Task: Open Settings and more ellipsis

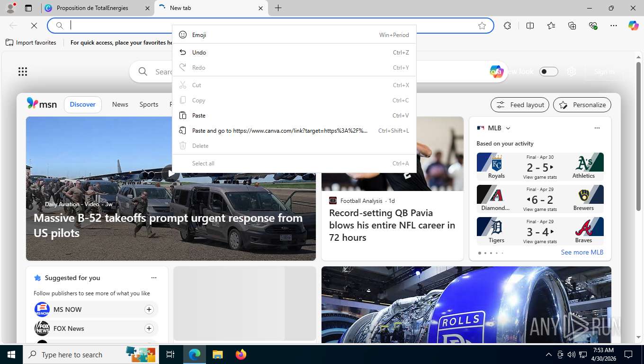Action: [614, 26]
